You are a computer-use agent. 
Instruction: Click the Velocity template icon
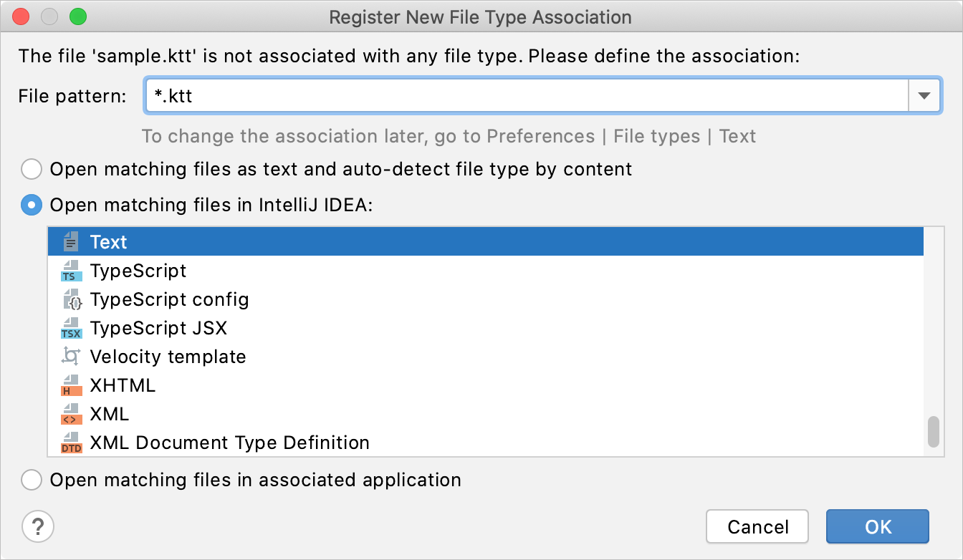point(71,357)
